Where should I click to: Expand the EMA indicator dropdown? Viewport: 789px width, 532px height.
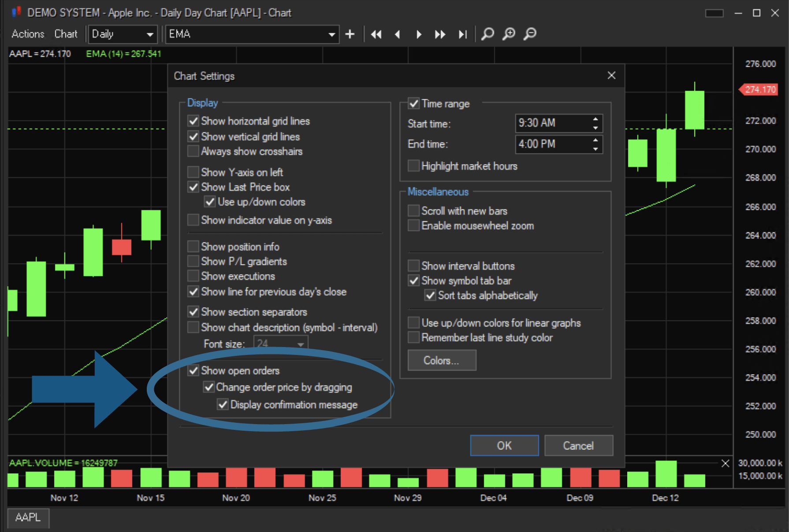331,34
